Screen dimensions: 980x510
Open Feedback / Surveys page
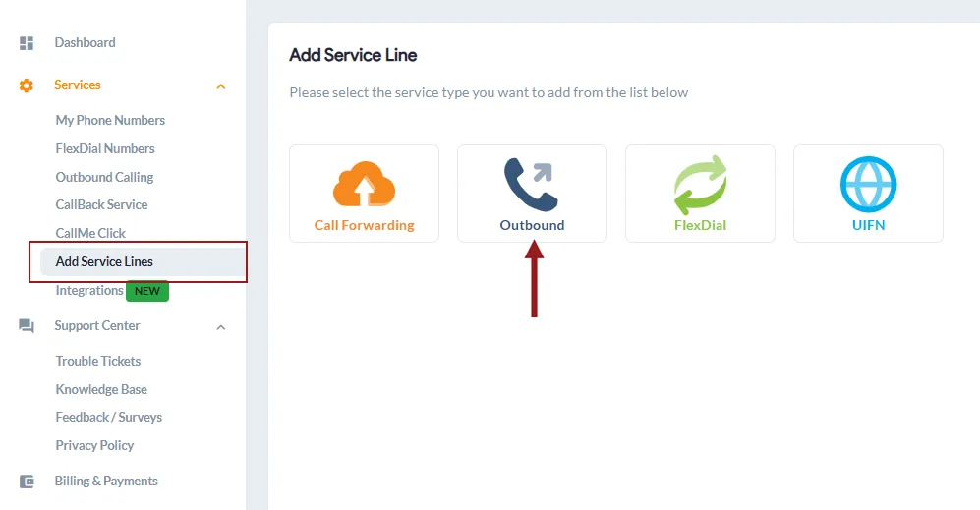[x=109, y=417]
